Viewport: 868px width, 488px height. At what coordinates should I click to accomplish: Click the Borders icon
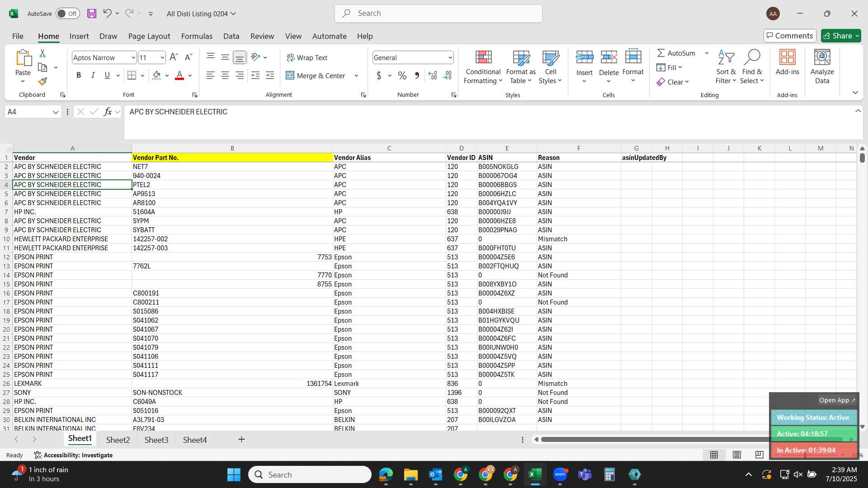132,75
